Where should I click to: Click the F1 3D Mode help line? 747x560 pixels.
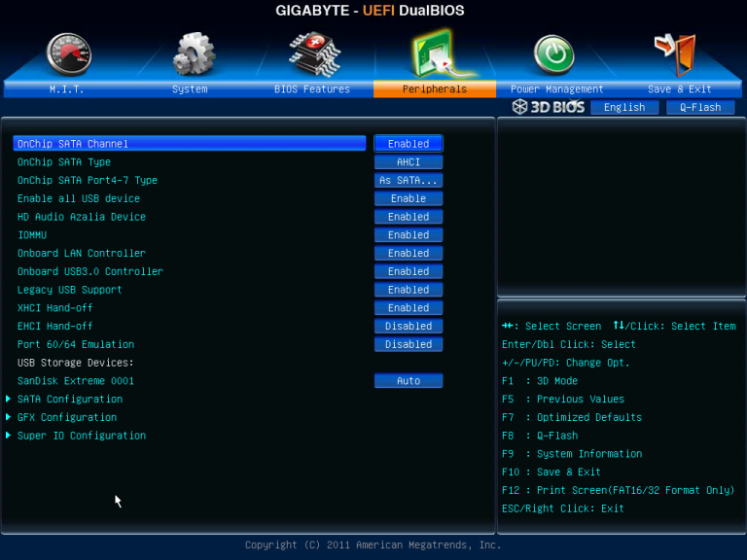(540, 381)
